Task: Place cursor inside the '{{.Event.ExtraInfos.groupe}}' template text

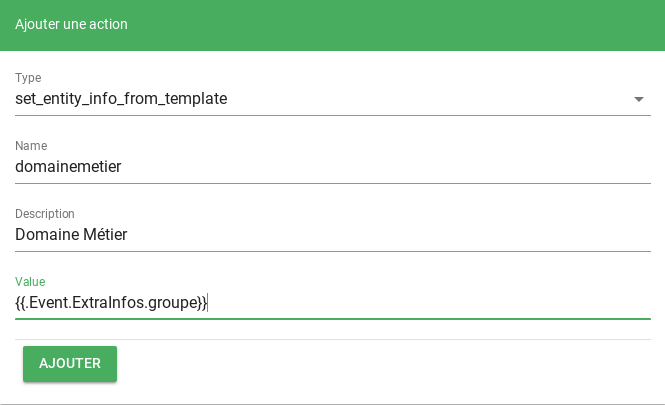Action: (111, 303)
